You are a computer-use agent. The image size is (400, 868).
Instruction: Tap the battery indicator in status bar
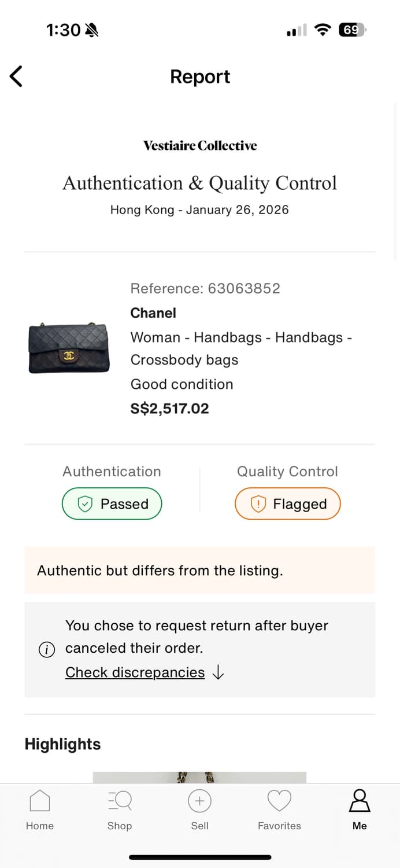352,30
